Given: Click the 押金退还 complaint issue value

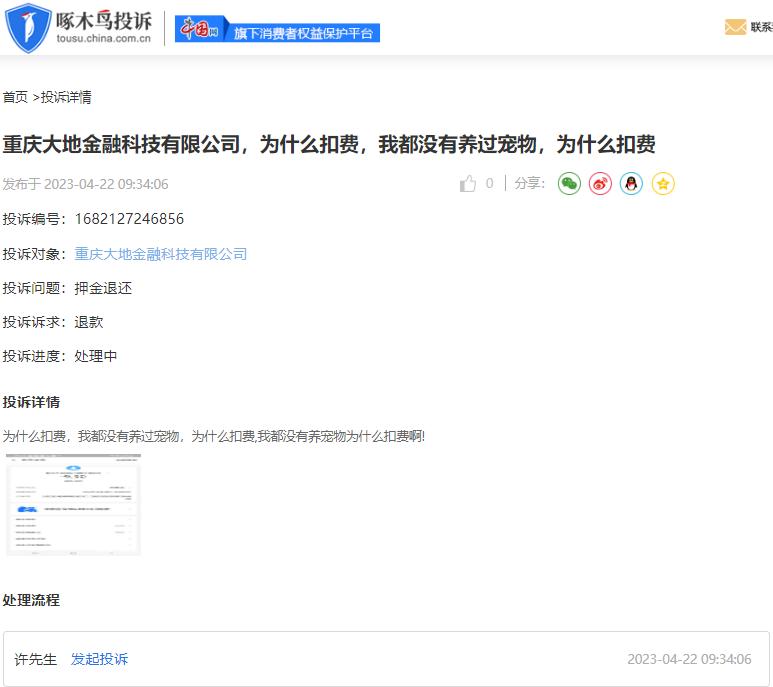Looking at the screenshot, I should tap(103, 288).
